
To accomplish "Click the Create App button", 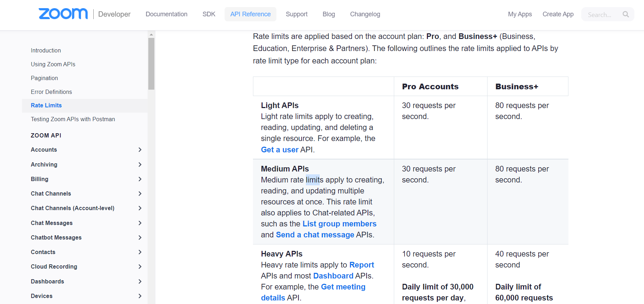I will 558,14.
